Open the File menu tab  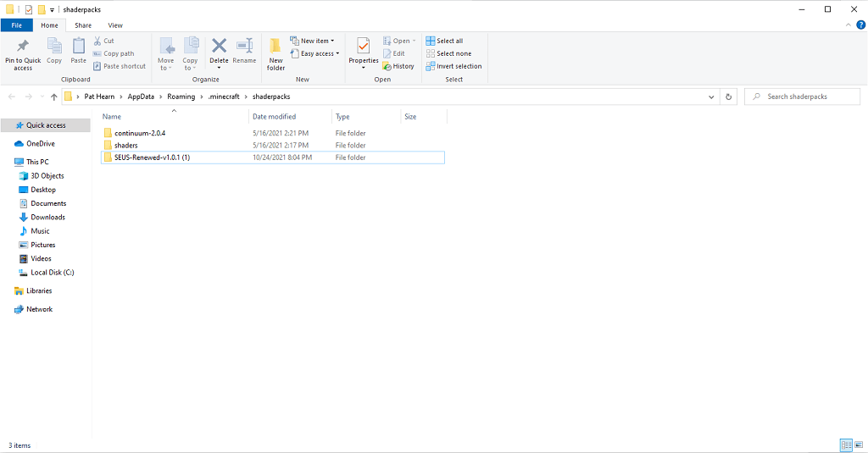[17, 25]
